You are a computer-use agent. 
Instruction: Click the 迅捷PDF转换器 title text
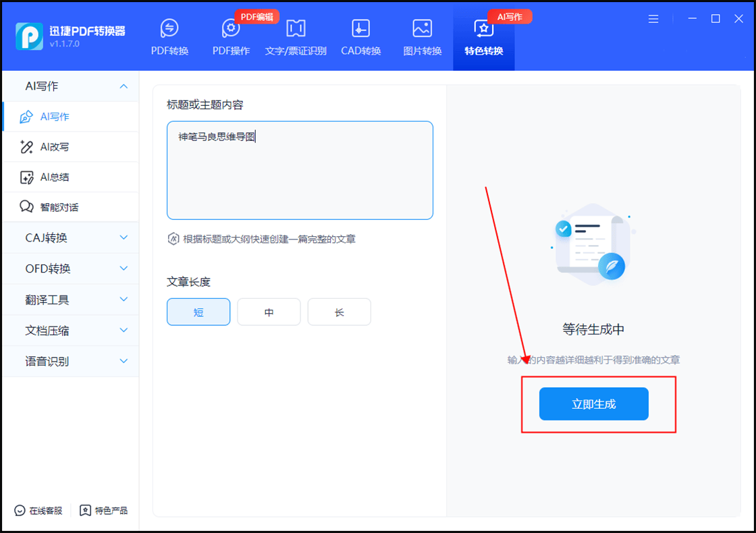pos(87,31)
